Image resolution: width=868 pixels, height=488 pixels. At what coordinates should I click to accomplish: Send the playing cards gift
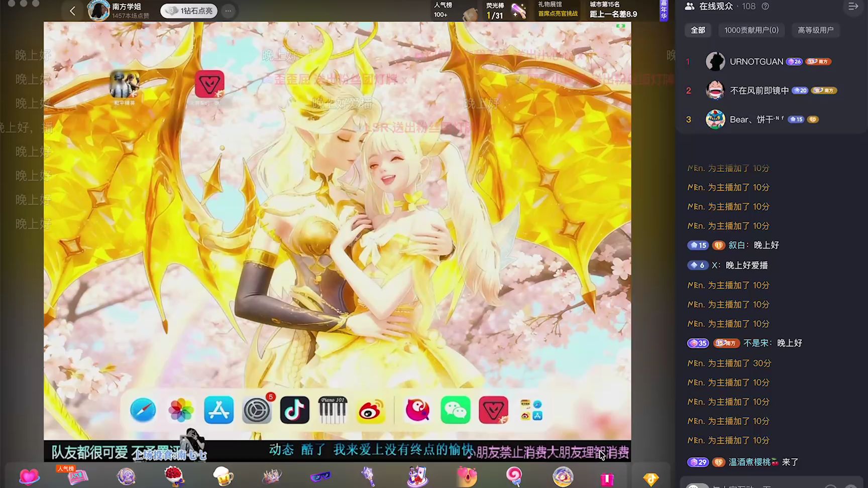click(x=417, y=476)
